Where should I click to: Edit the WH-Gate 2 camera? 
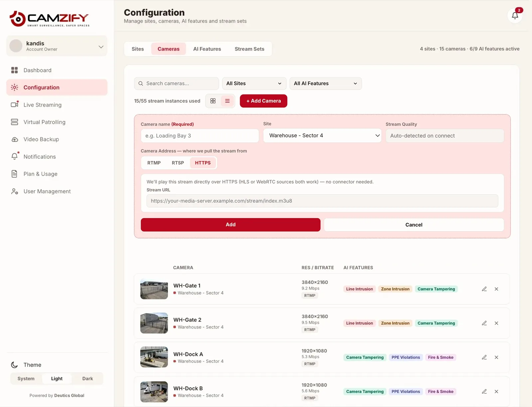click(x=484, y=323)
